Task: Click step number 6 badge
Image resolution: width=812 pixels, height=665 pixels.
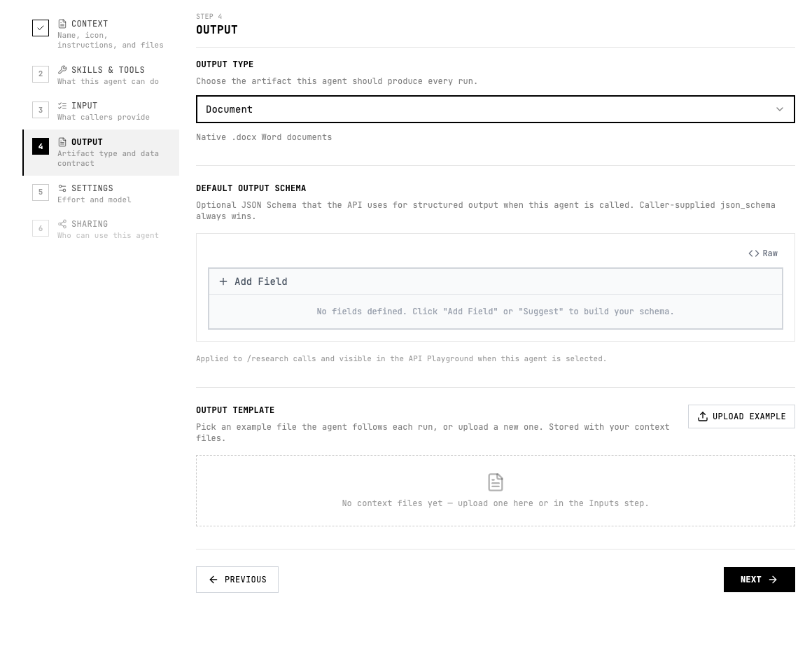Action: click(41, 228)
